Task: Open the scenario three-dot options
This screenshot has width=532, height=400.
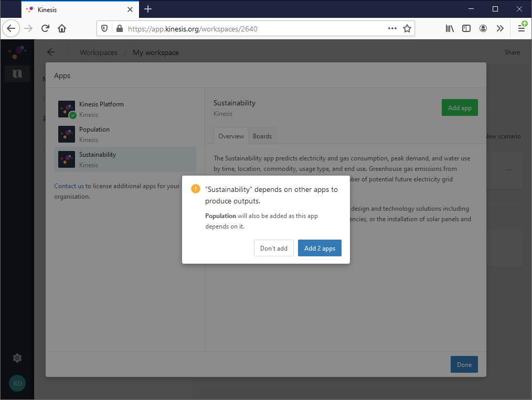Action: tap(508, 169)
